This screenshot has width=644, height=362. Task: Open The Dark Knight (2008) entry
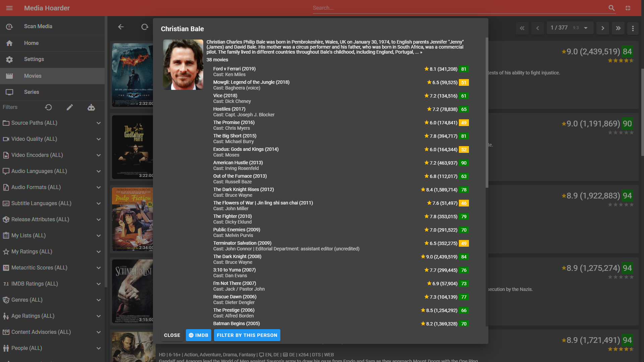(x=237, y=256)
